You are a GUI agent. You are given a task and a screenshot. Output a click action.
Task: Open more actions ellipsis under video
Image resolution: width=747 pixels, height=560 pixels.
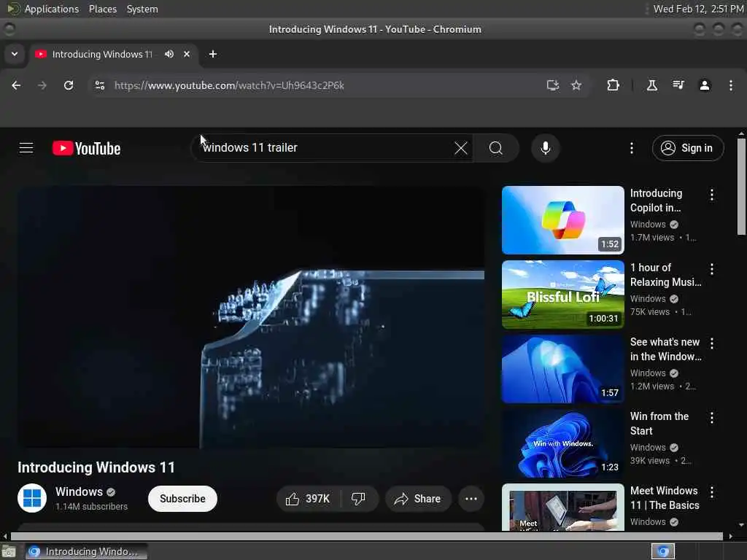click(471, 499)
